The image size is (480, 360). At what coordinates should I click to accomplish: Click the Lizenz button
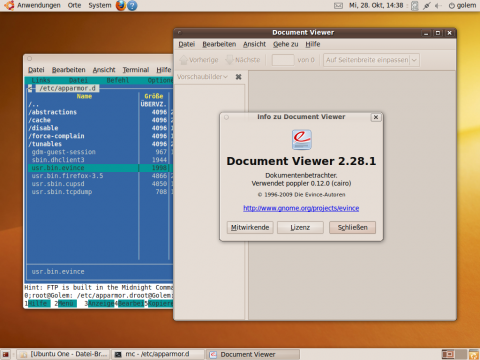(300, 227)
